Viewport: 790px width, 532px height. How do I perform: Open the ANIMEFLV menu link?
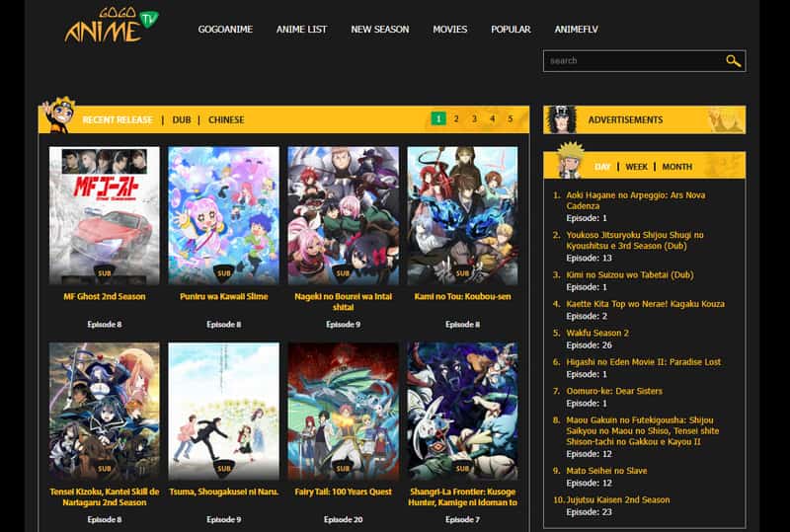[x=577, y=30]
